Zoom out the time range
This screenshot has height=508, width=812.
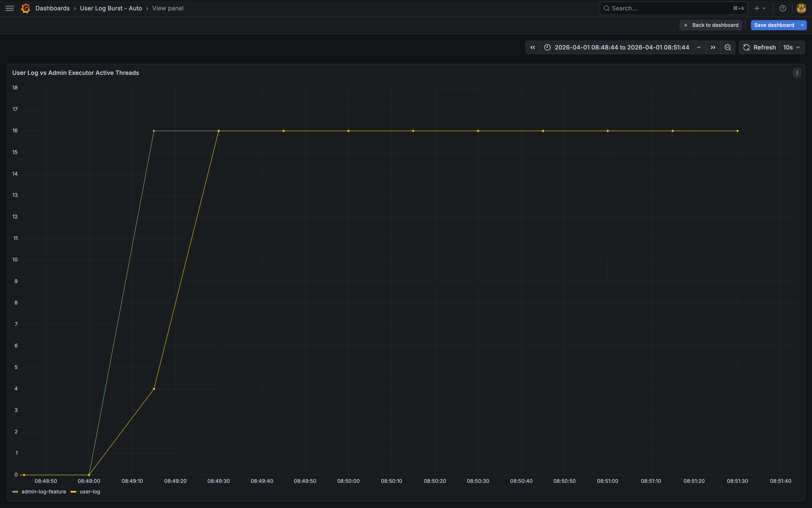[728, 47]
